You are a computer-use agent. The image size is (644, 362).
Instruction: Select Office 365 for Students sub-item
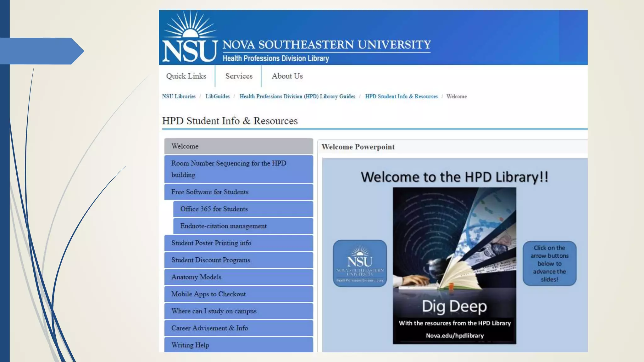click(x=243, y=209)
